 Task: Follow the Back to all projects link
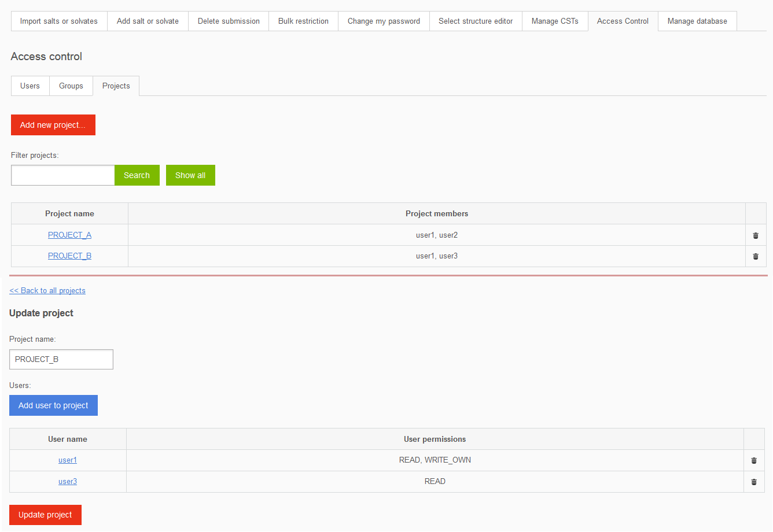(x=47, y=290)
